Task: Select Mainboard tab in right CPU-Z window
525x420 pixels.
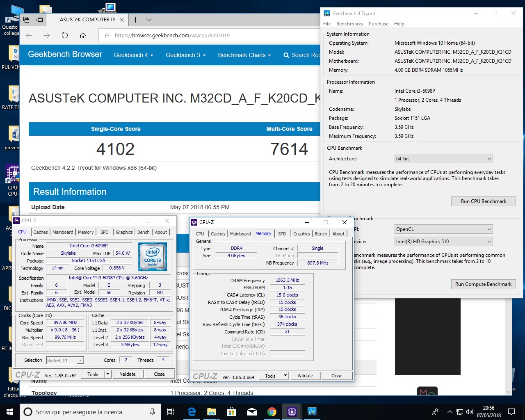Action: [x=240, y=234]
